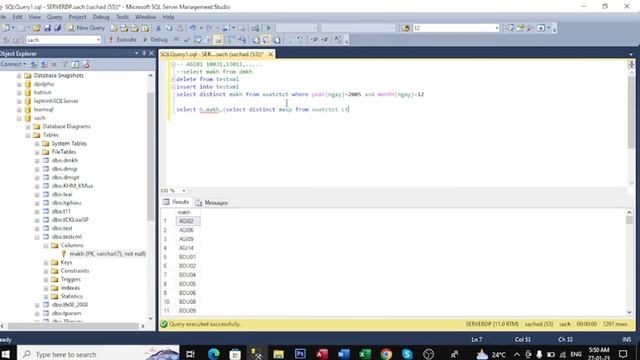Click the Save floppy disk icon
Screen dimensions: 640x360
[x=47, y=28]
